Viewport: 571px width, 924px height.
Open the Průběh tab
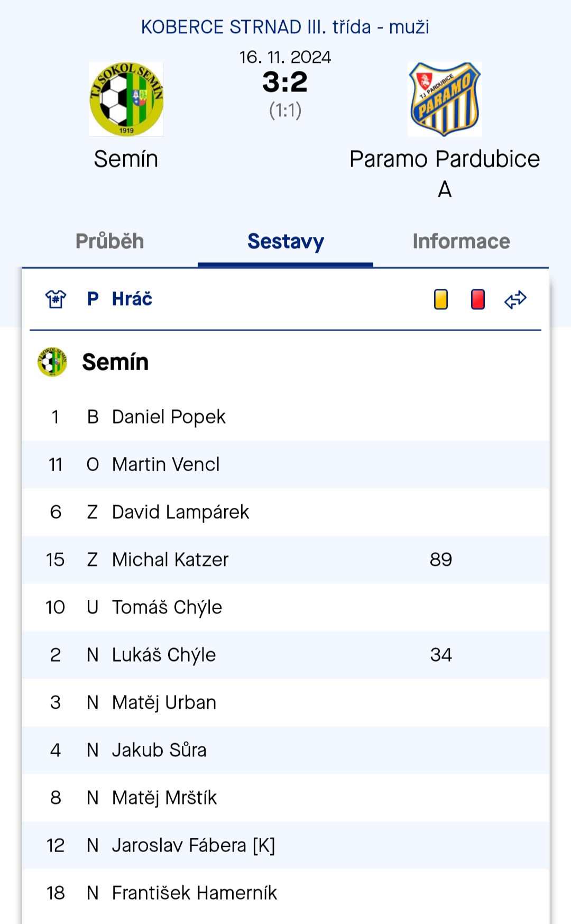coord(110,241)
